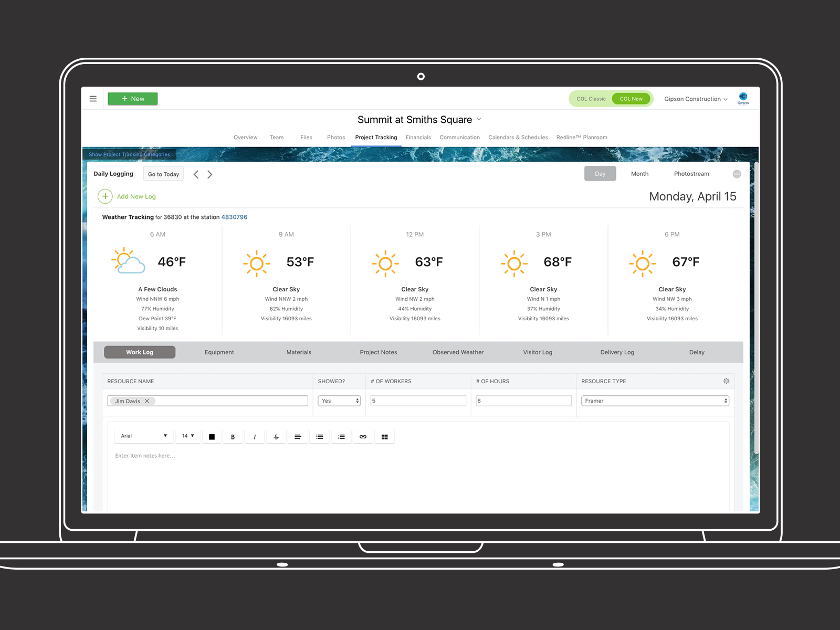
Task: Click the 12 PM sun icon
Action: point(385,264)
